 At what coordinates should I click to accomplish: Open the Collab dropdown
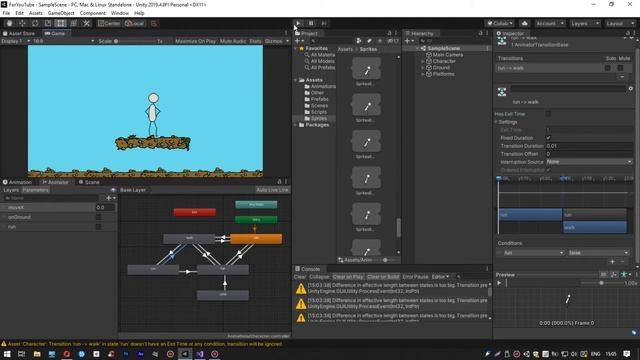point(500,23)
